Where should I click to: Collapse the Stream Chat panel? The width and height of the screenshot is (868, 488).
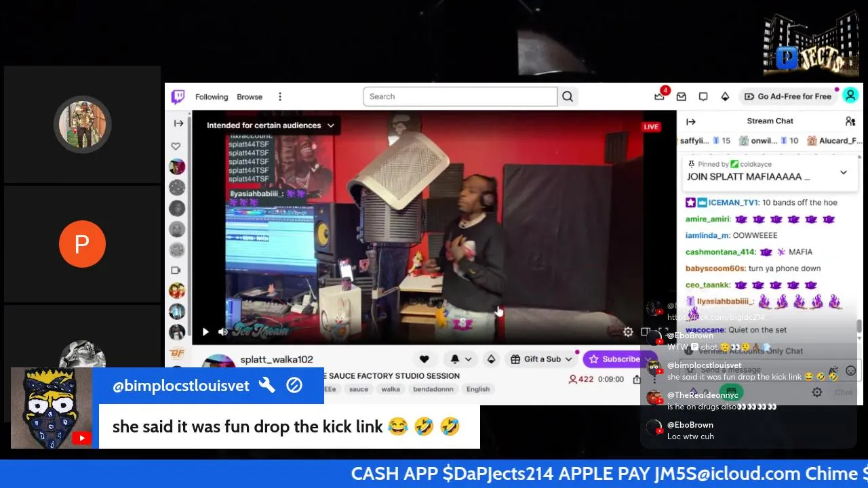coord(691,121)
